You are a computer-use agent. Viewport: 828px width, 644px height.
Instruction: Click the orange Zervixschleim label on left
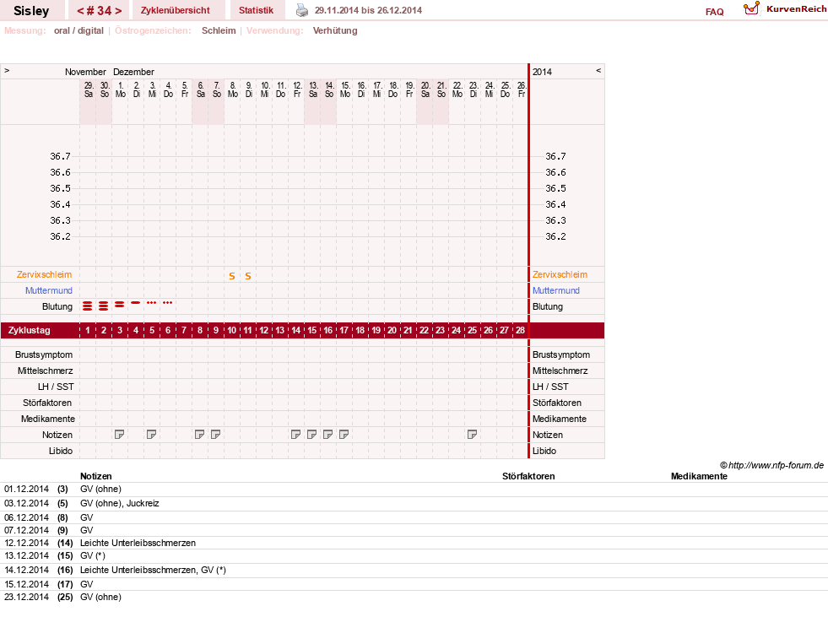click(45, 274)
